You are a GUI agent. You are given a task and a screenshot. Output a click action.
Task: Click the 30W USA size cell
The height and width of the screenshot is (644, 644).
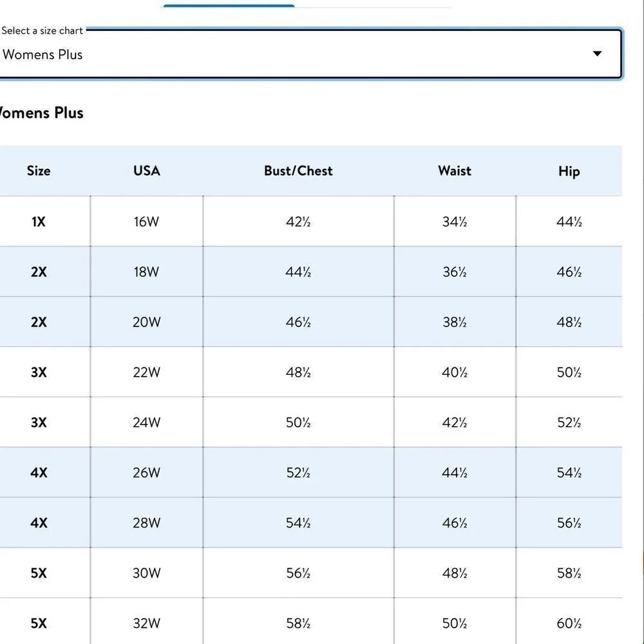click(146, 573)
